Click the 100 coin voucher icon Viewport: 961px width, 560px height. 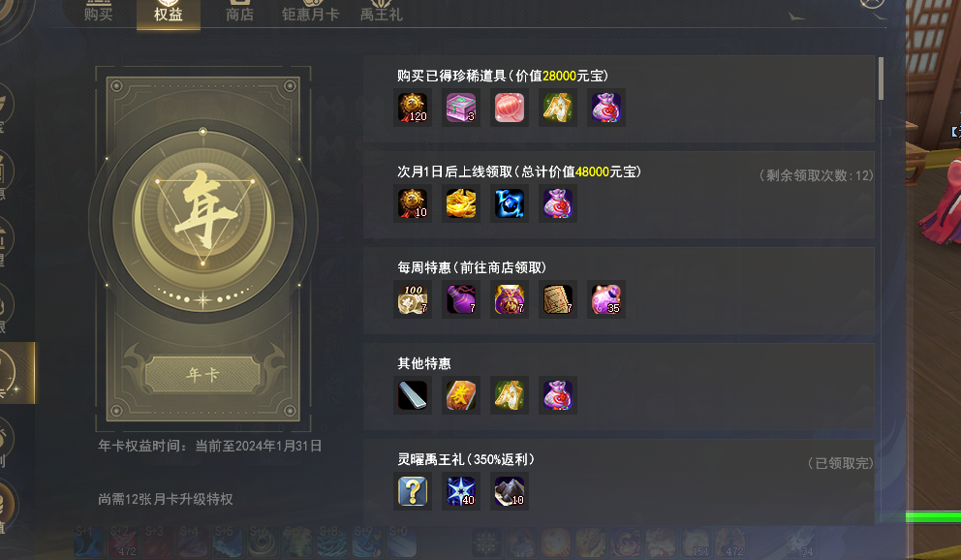coord(413,299)
